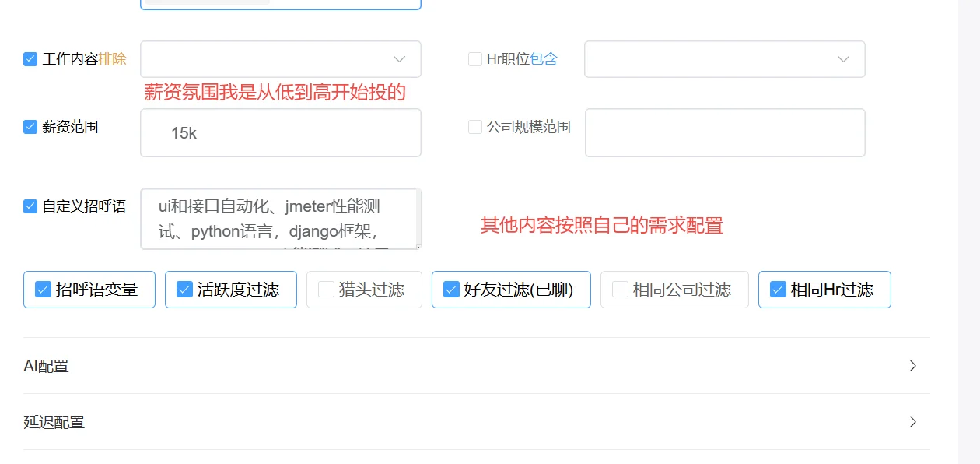Disable the 好友过滤(已聊) filter
Screen dimensions: 980x464
450,289
